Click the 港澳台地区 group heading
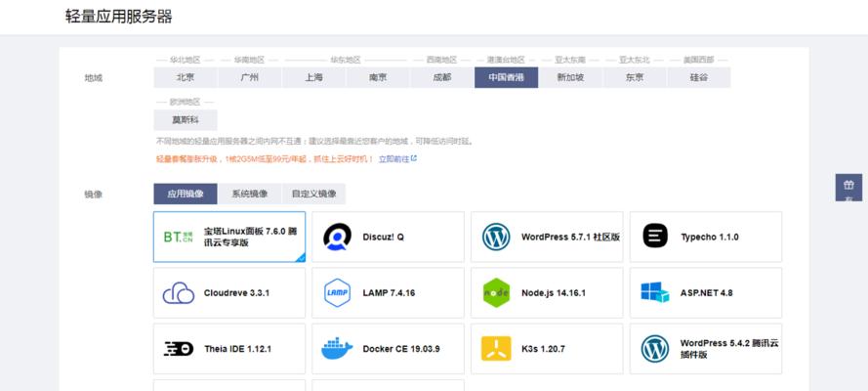The image size is (868, 391). pos(506,60)
